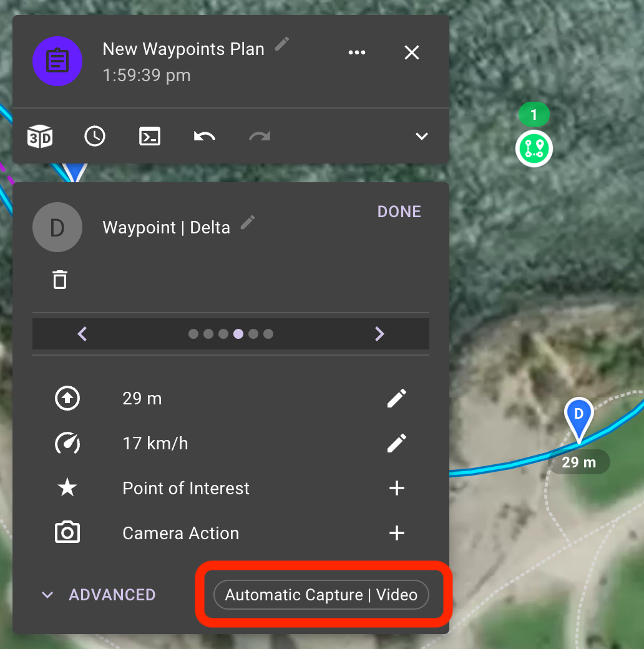Image resolution: width=644 pixels, height=649 pixels.
Task: Click the speedometer speed icon
Action: point(67,443)
